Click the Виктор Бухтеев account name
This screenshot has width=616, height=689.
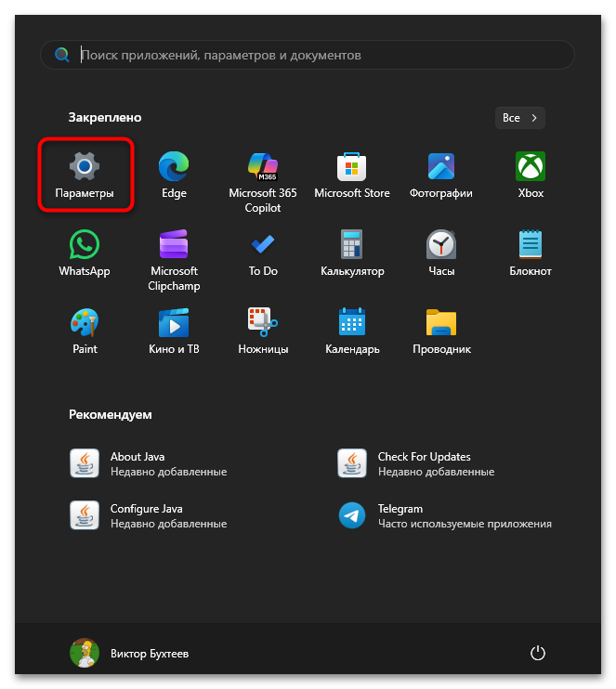150,654
